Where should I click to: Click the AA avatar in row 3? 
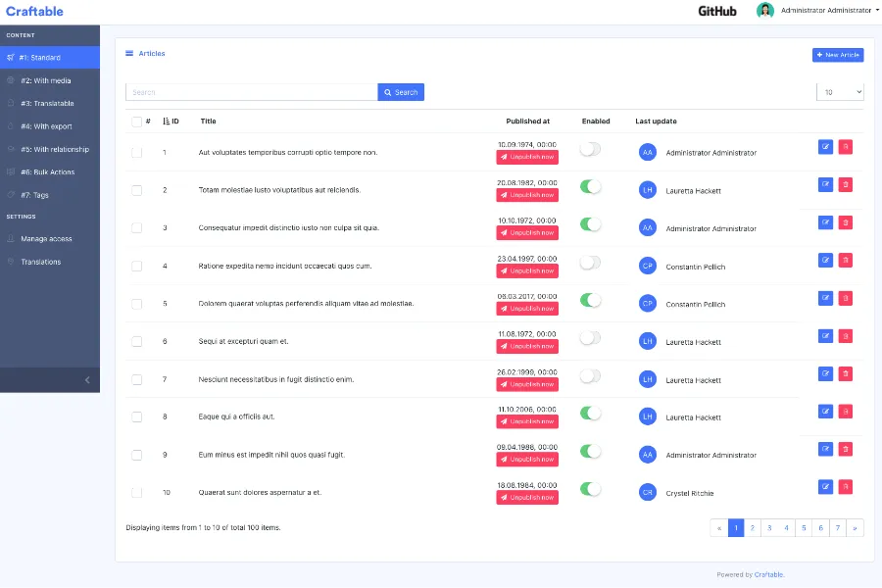coord(647,227)
